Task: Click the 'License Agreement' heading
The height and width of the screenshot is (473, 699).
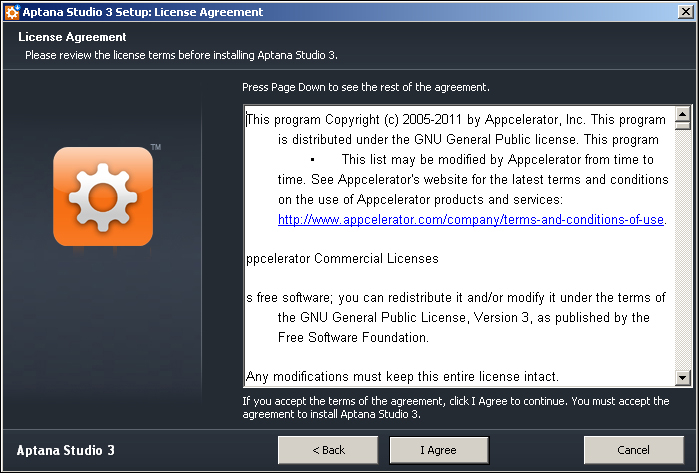Action: coord(72,37)
